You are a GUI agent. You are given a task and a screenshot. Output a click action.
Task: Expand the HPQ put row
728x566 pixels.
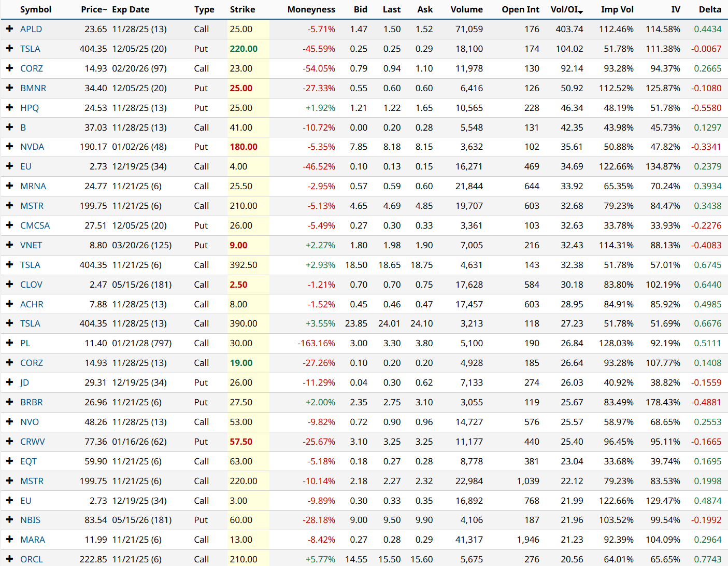9,107
